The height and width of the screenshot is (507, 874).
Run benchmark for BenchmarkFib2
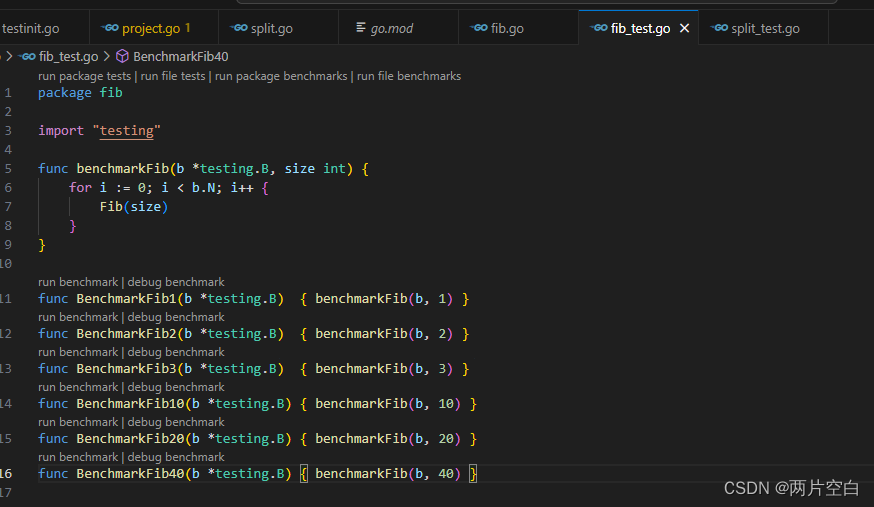[x=78, y=317]
